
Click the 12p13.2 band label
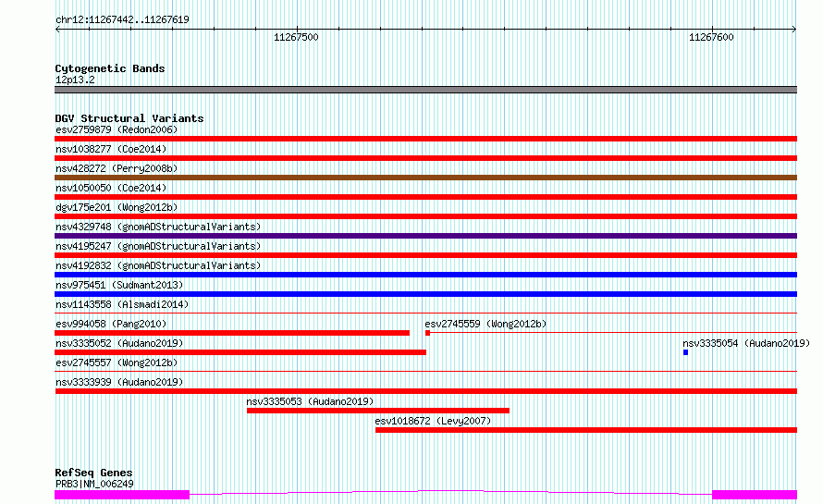75,80
